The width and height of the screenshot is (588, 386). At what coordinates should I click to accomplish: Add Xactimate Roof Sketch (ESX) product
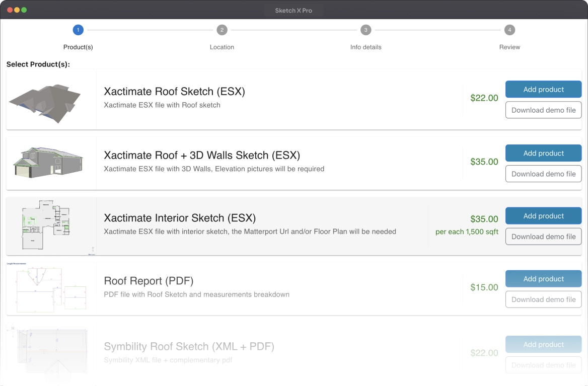point(543,90)
